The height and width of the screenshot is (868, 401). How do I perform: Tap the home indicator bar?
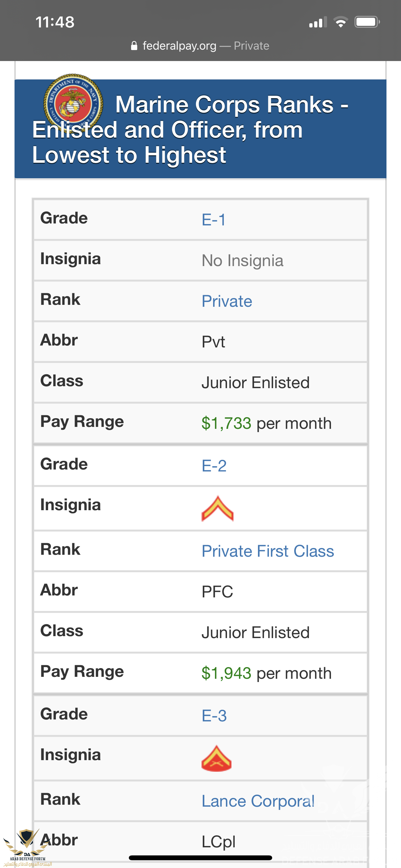200,858
